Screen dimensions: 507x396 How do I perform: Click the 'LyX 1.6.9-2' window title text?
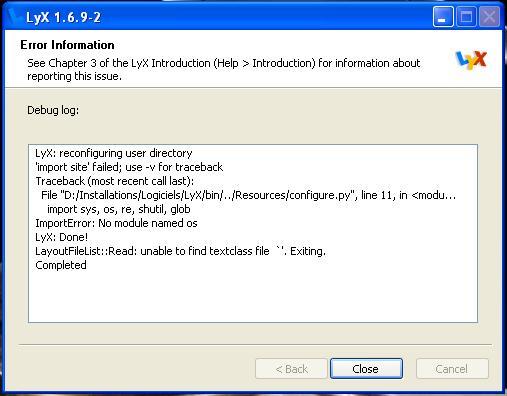coord(63,17)
